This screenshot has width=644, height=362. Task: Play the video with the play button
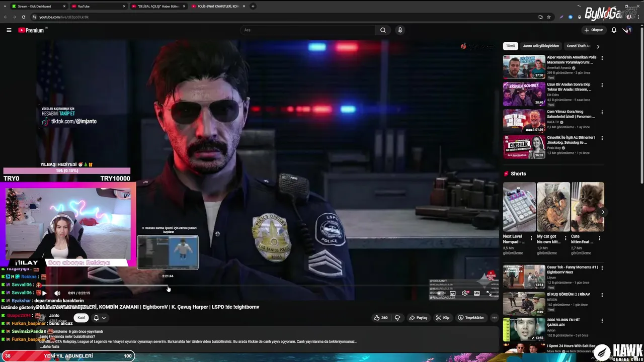pyautogui.click(x=44, y=293)
